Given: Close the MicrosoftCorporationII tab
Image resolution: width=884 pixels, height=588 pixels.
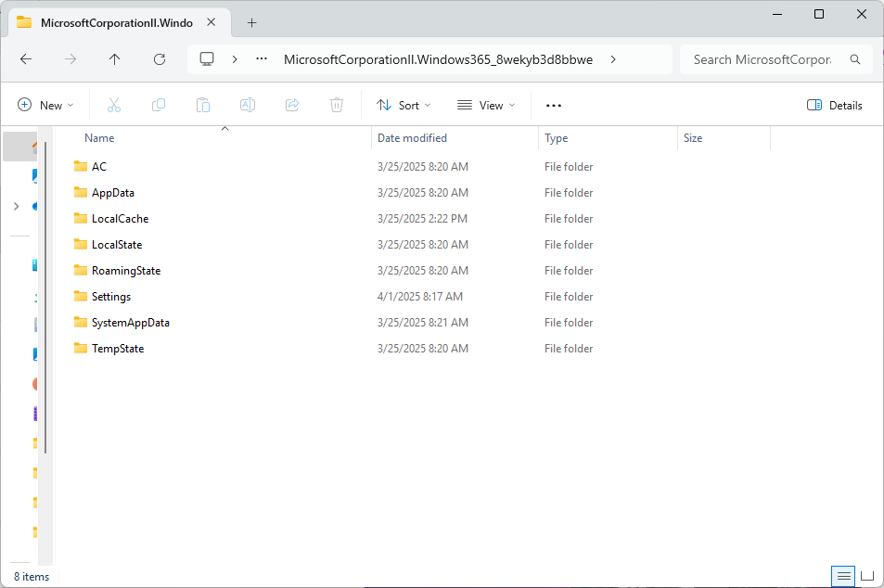Looking at the screenshot, I should (211, 22).
